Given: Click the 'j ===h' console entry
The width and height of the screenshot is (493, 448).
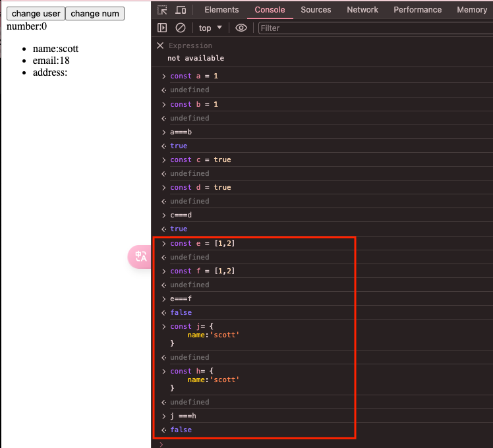Looking at the screenshot, I should (x=183, y=416).
